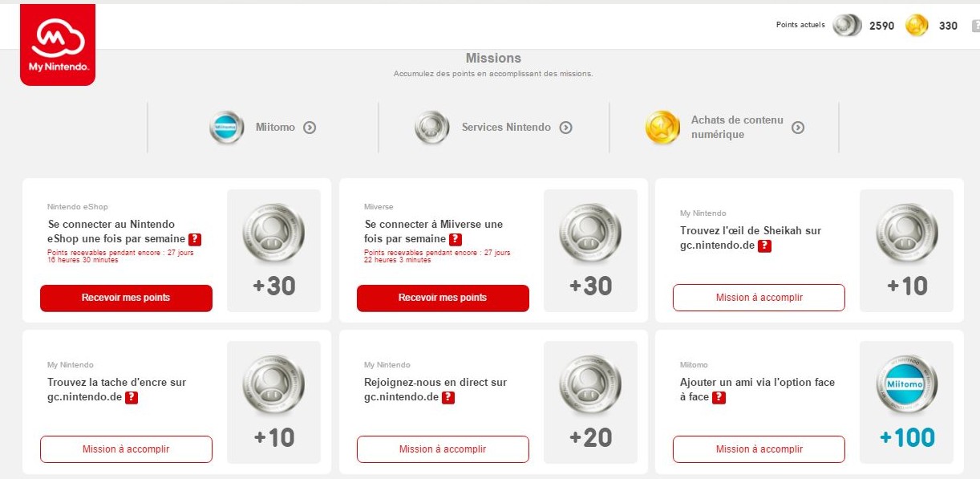Receive points for Nintendo eShop mission
The width and height of the screenshot is (980, 479).
point(126,298)
